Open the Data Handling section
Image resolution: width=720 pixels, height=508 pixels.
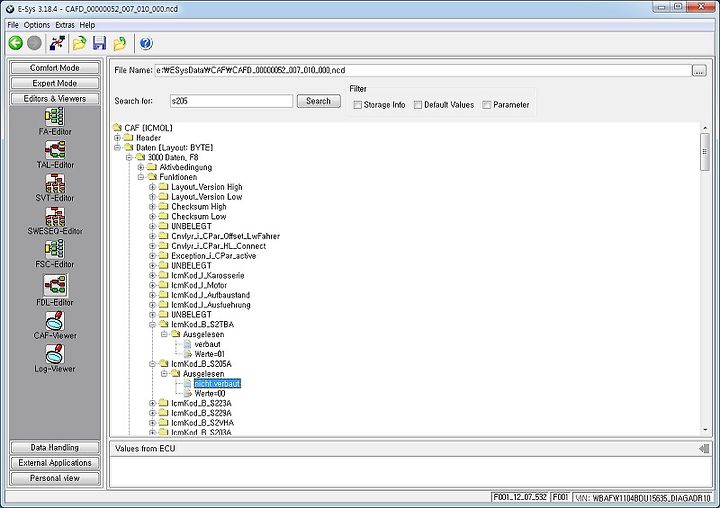tap(55, 447)
